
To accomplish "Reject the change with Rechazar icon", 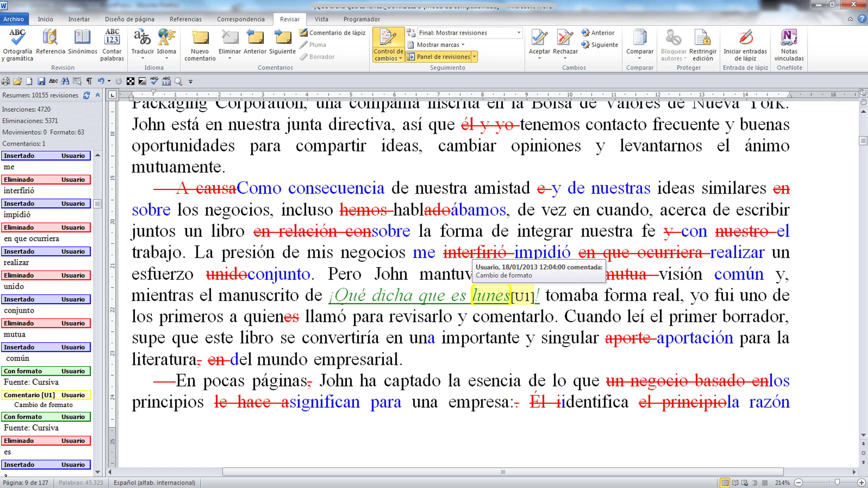I will pos(565,45).
